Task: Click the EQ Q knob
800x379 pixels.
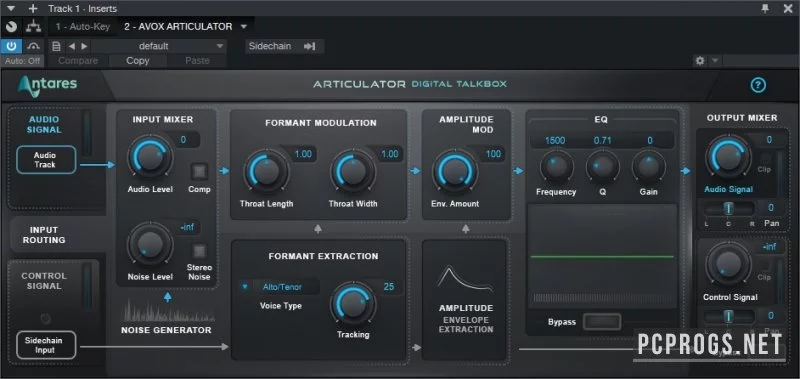Action: [603, 167]
